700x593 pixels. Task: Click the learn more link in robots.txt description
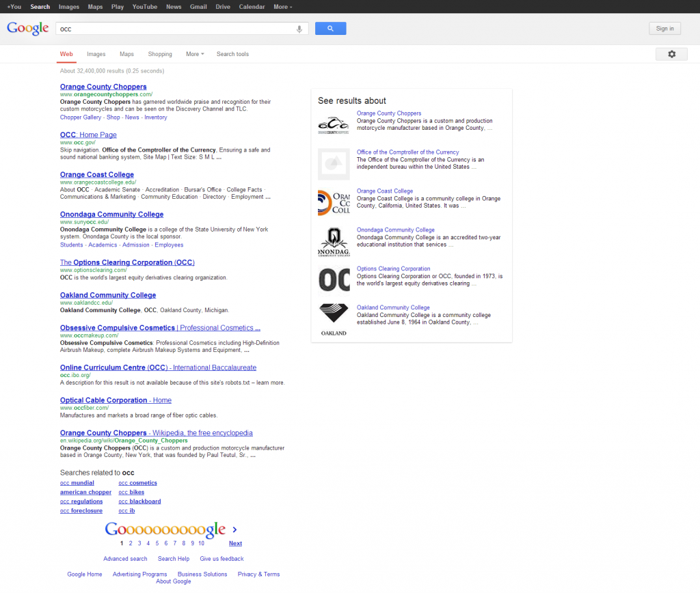coord(271,383)
